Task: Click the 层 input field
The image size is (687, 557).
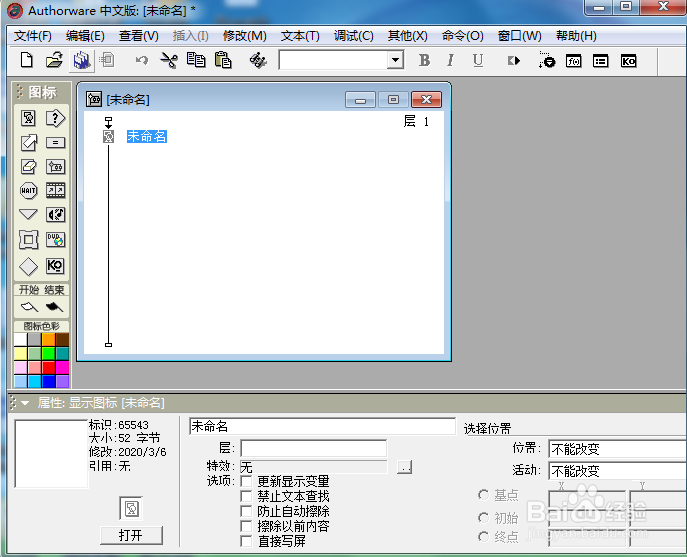Action: click(313, 448)
